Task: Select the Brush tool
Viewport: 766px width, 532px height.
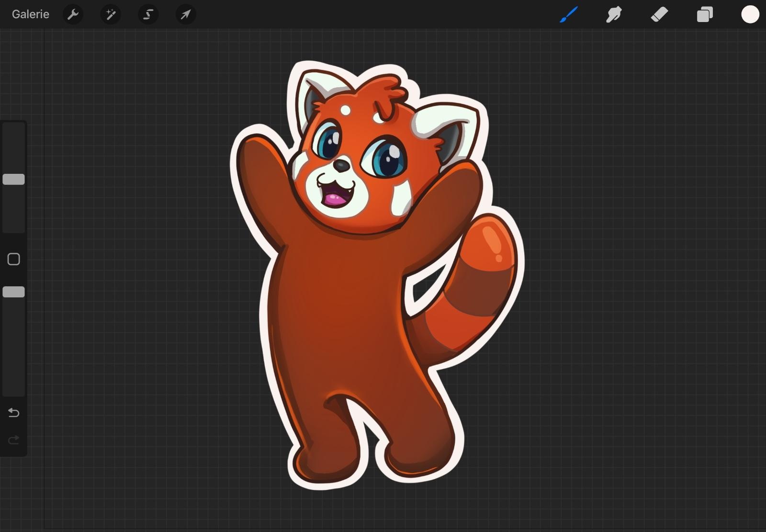Action: 569,14
